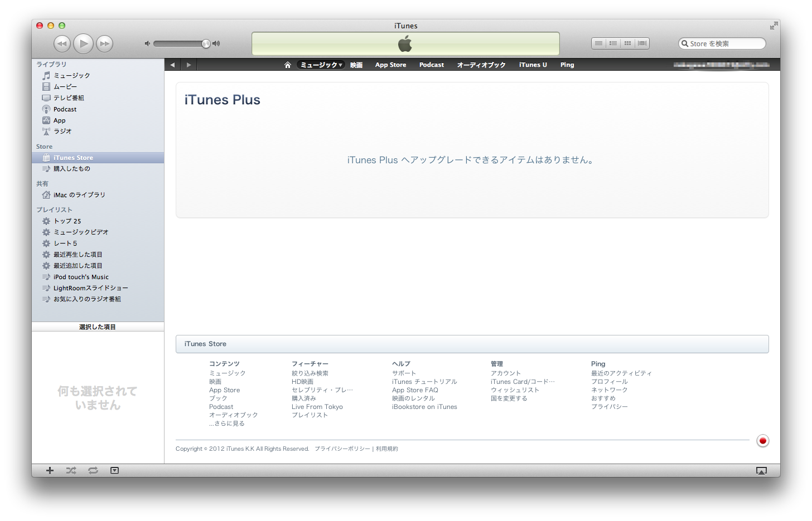The width and height of the screenshot is (812, 521).
Task: Select iTunes Store in the sidebar
Action: tap(98, 158)
